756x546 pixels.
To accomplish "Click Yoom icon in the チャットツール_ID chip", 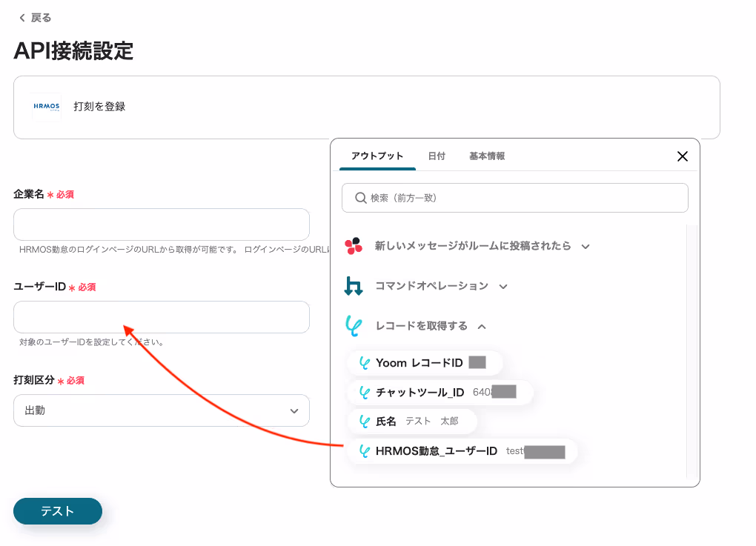I will click(x=365, y=392).
